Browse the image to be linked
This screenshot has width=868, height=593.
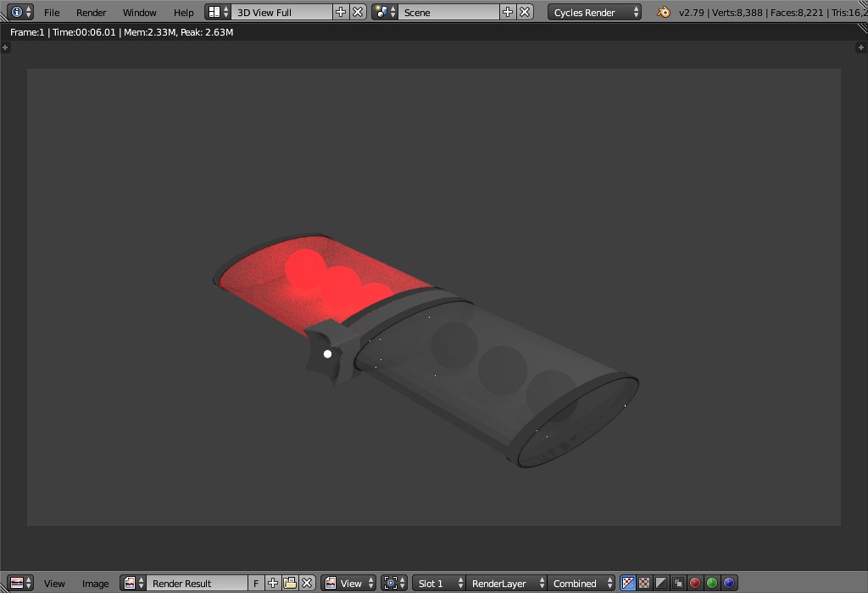(x=133, y=583)
